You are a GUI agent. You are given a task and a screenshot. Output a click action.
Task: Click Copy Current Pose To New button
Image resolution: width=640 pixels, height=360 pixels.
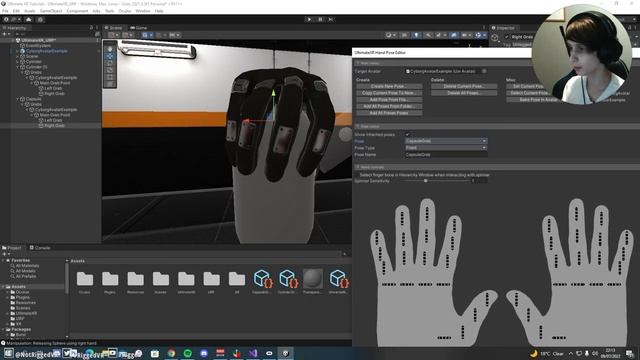(x=389, y=93)
